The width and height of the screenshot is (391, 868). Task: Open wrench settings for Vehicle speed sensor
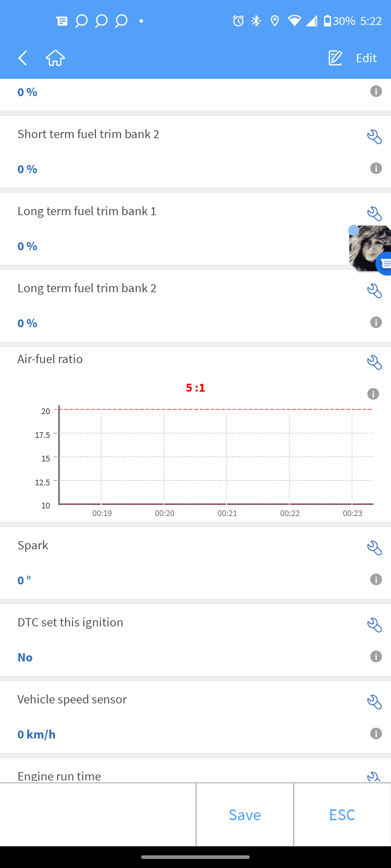(x=374, y=702)
